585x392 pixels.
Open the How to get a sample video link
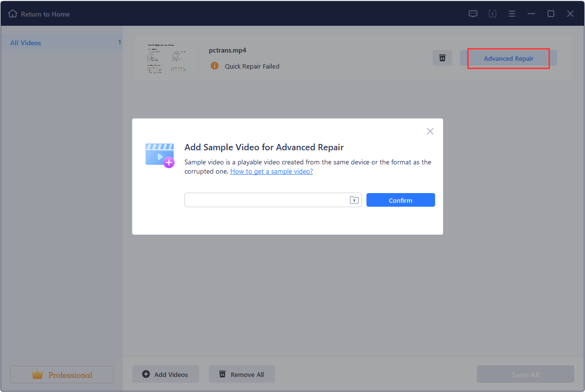pyautogui.click(x=271, y=171)
